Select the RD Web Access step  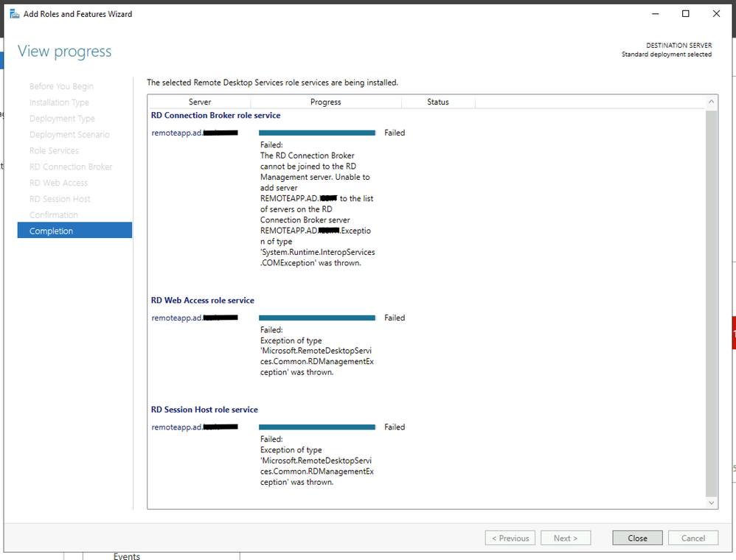58,183
